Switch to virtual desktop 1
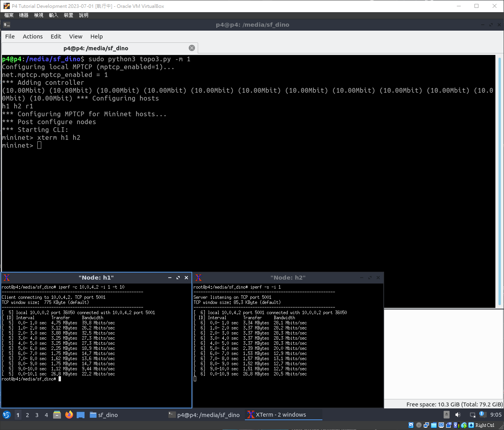 pos(18,415)
